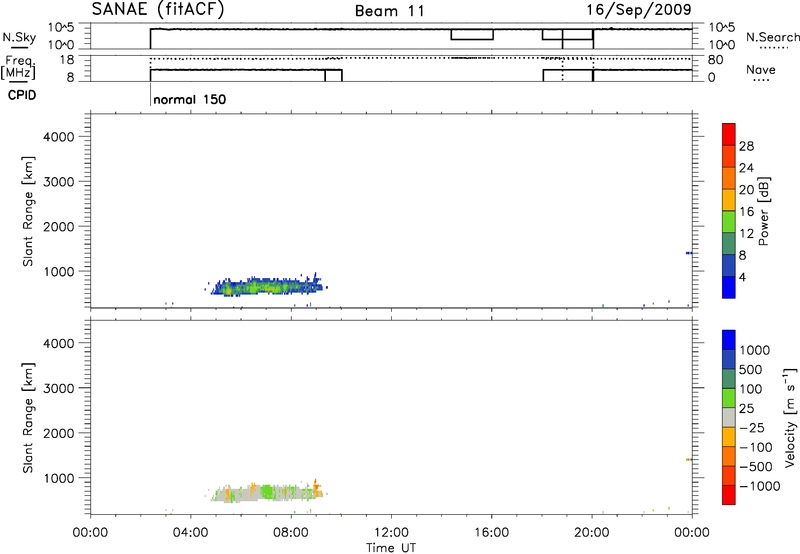Click the '80' Nave axis tick

pos(716,60)
